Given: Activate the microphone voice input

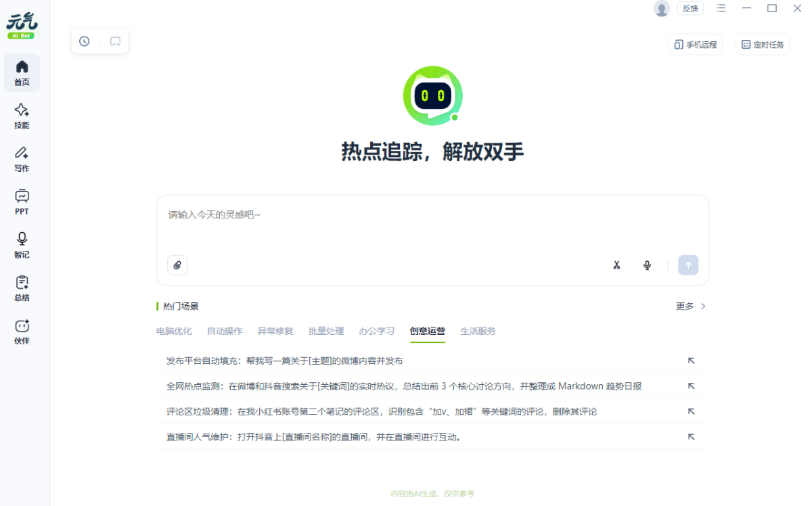Looking at the screenshot, I should pos(647,265).
